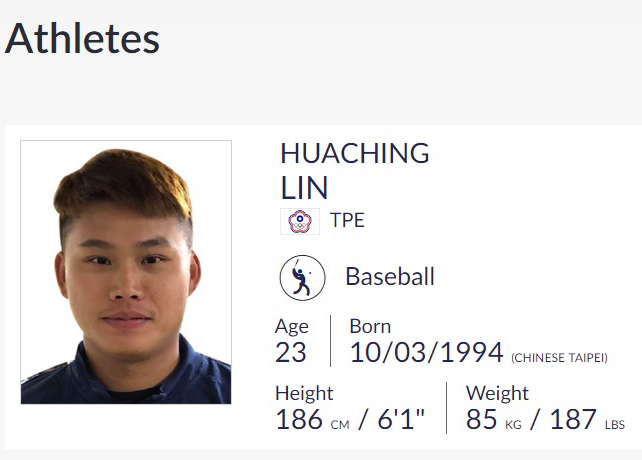Click the TPE country code
The image size is (642, 460).
click(347, 221)
